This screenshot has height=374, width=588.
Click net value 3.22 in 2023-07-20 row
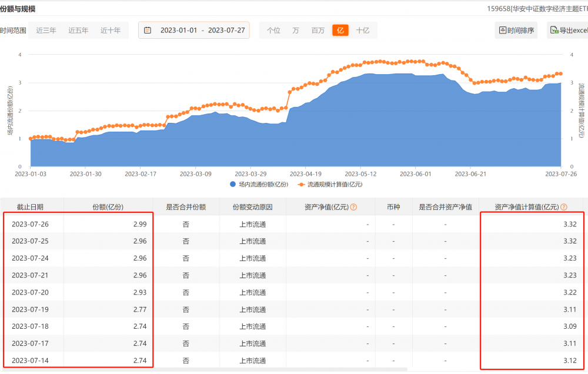pyautogui.click(x=570, y=293)
